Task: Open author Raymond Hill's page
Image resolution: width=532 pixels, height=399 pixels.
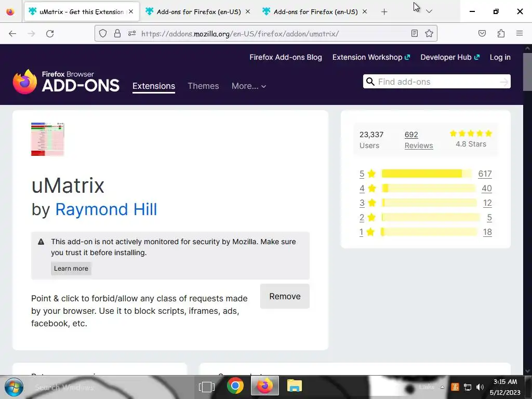Action: (x=106, y=209)
